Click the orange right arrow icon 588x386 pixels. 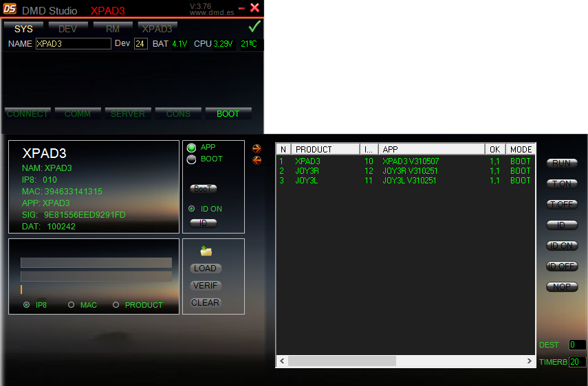click(257, 148)
